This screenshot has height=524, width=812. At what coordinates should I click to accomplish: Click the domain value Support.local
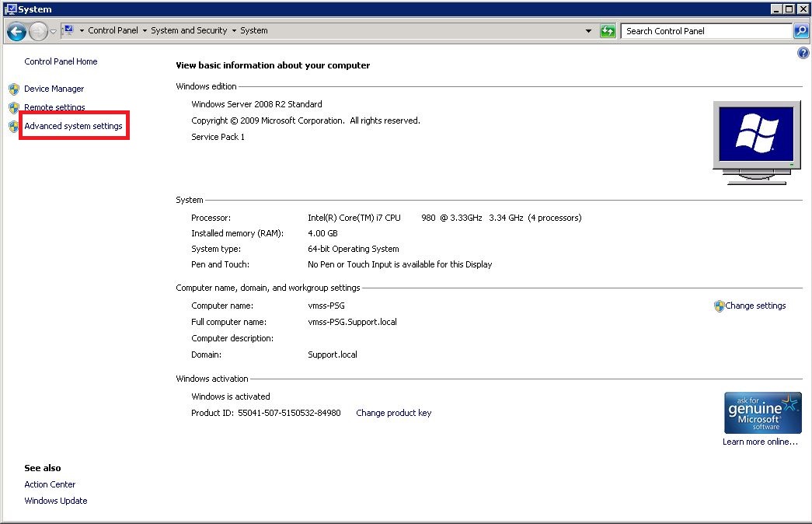pyautogui.click(x=333, y=355)
